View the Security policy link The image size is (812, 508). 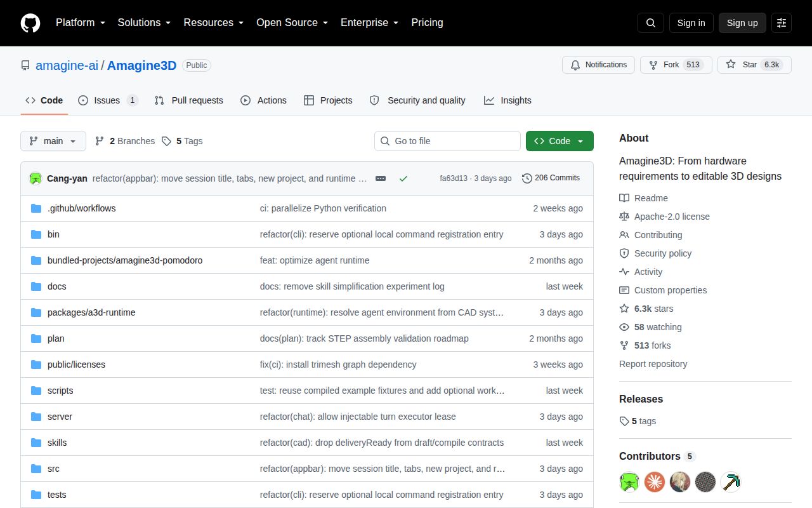point(655,253)
